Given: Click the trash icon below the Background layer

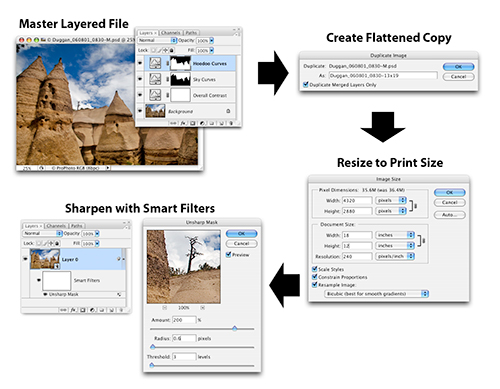Looking at the screenshot, I should (x=231, y=123).
